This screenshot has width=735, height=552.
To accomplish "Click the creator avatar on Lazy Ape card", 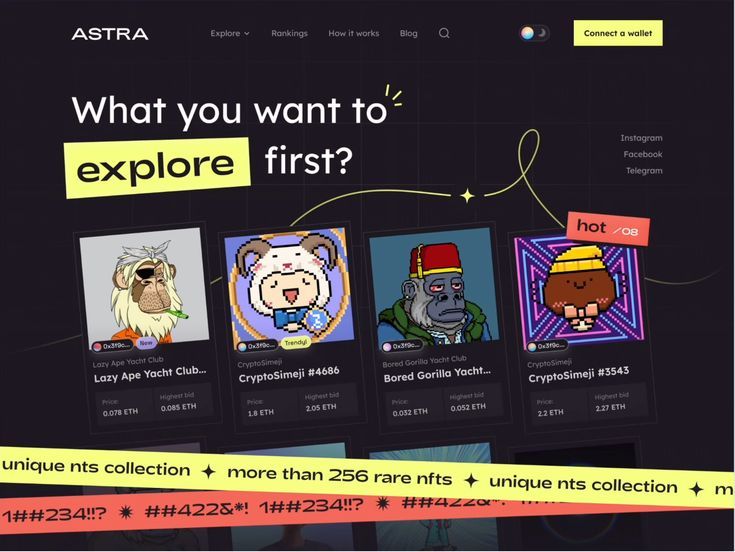I will 98,346.
